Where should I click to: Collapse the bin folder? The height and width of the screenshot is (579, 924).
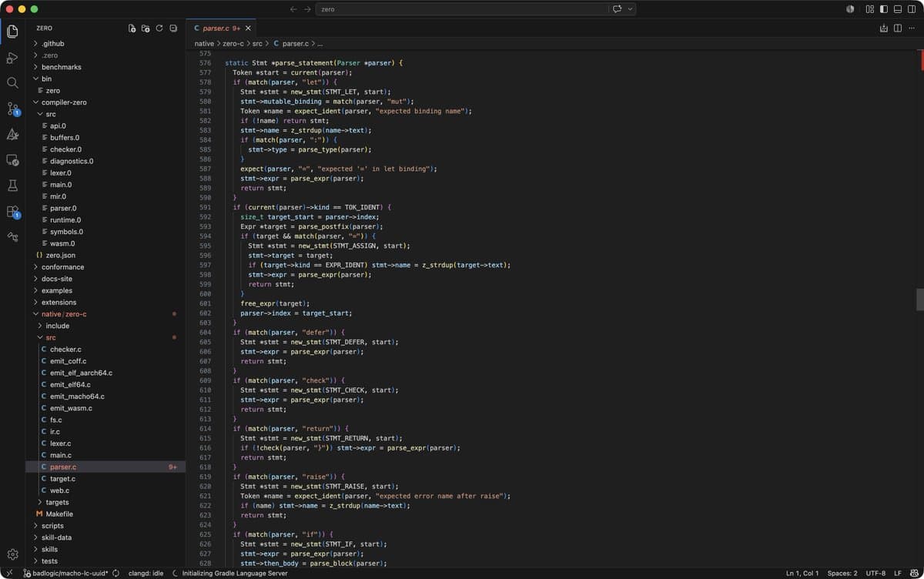coord(105,79)
